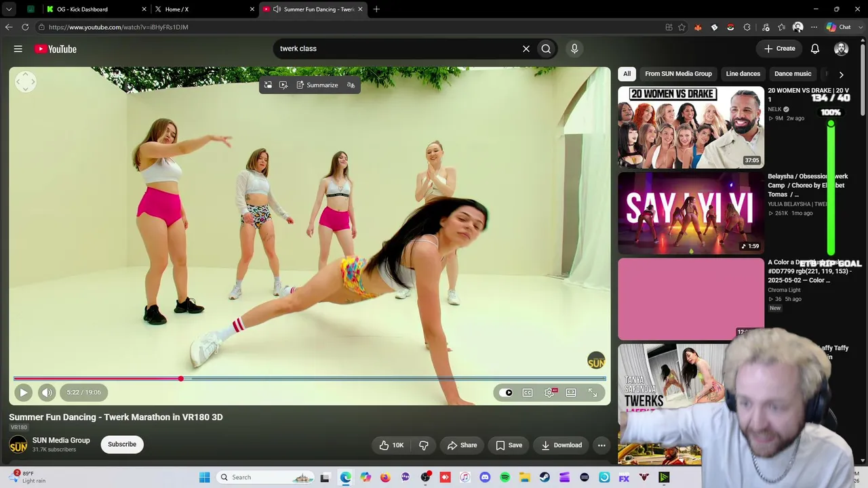Open the Create menu

tap(780, 49)
